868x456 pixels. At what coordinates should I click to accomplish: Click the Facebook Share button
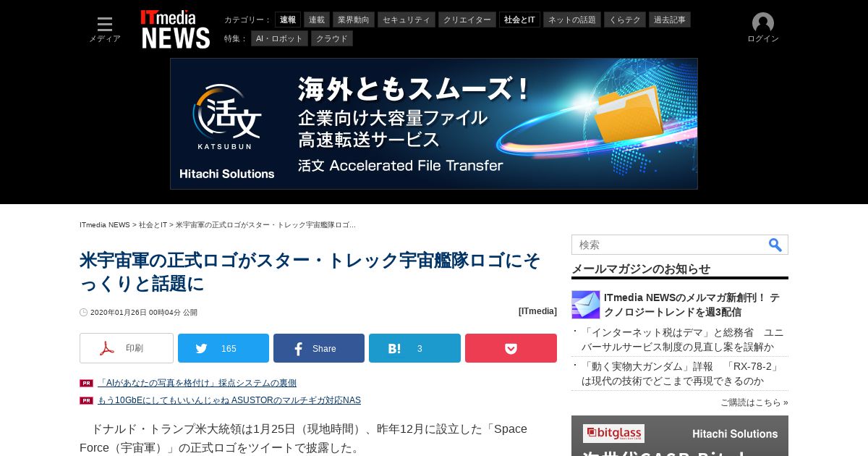point(319,348)
